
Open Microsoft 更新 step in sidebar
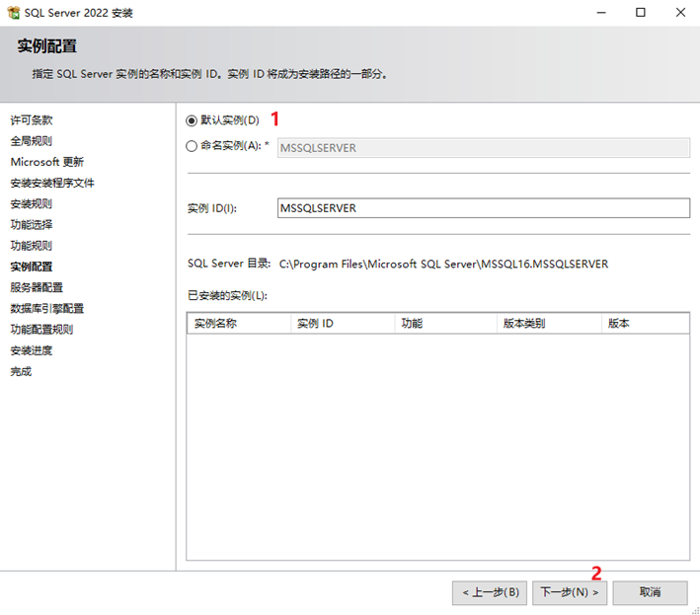coord(47,162)
